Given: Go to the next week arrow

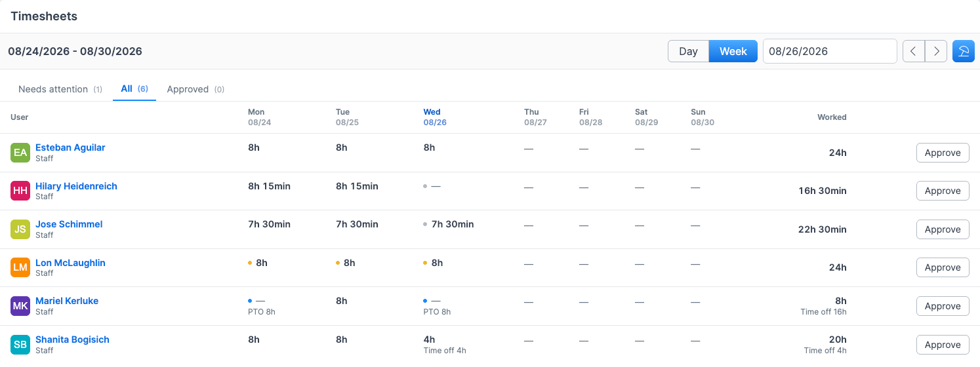Looking at the screenshot, I should pos(936,51).
